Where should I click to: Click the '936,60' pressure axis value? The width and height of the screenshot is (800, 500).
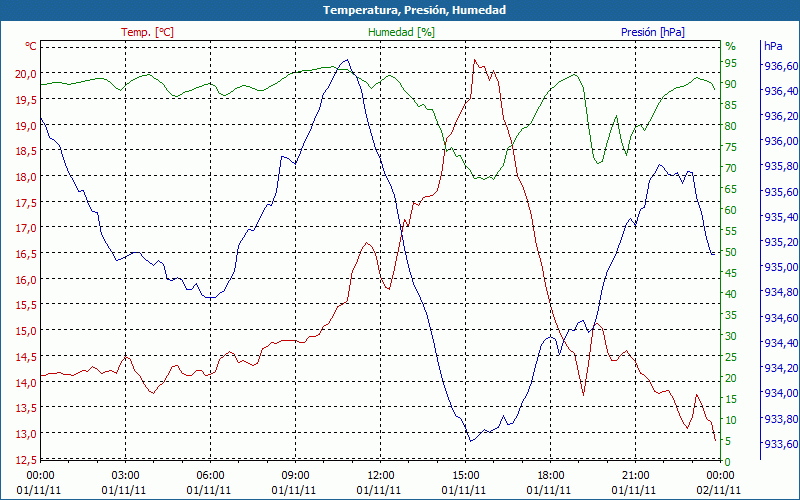click(x=781, y=66)
